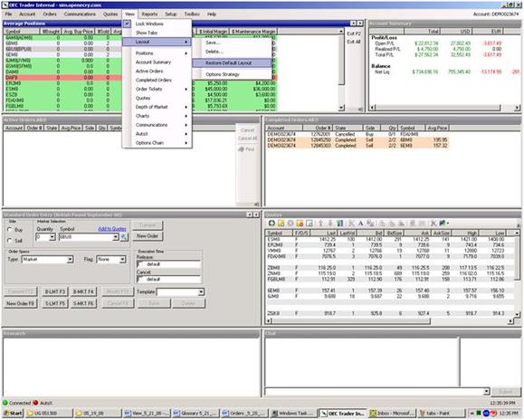
Task: Click the symbol lookup icon beside Symbol field
Action: tap(124, 237)
